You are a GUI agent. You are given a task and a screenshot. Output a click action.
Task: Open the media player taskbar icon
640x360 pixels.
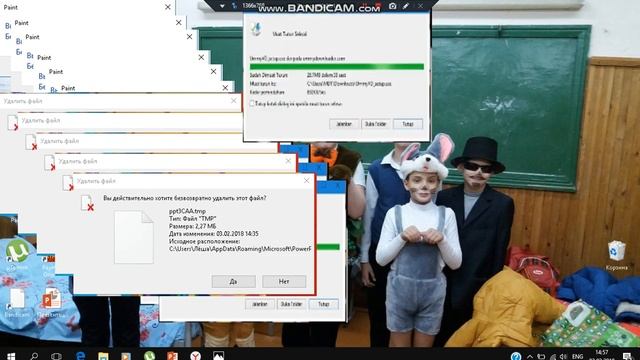(x=126, y=356)
